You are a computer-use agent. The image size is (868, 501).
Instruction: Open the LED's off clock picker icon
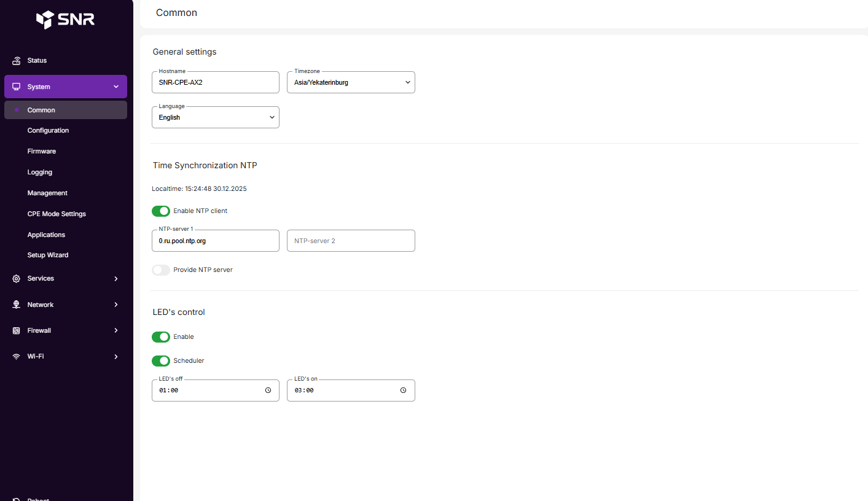point(268,390)
